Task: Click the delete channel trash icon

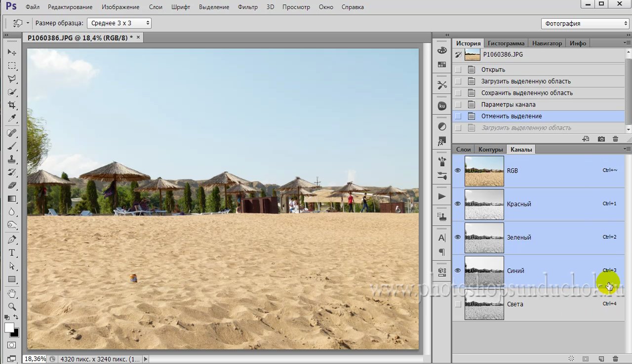Action: pos(615,359)
